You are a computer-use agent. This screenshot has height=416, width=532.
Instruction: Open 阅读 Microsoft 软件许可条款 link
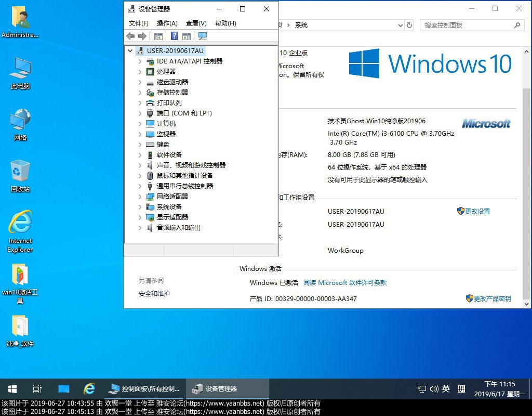tap(345, 282)
